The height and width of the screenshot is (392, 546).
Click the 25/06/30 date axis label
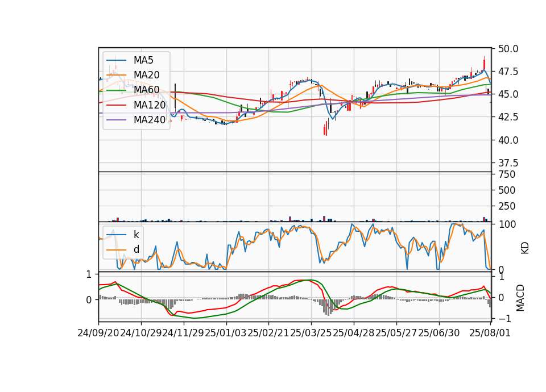click(439, 333)
